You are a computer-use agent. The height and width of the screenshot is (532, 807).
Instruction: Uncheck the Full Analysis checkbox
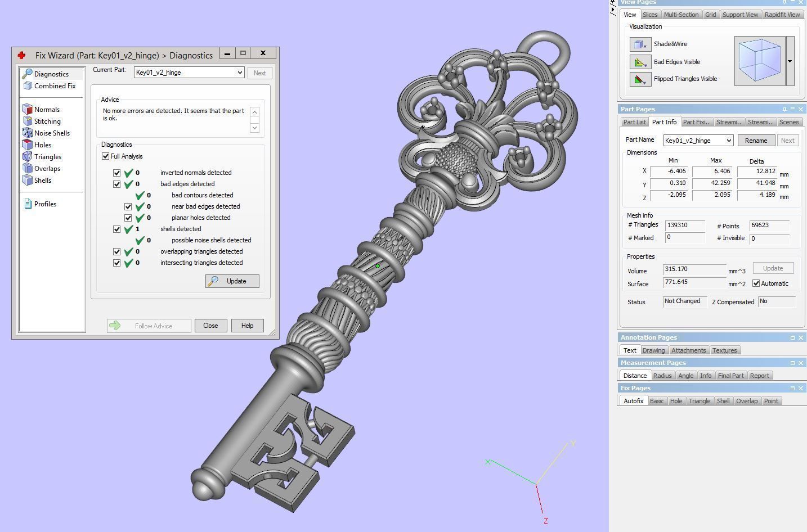[106, 156]
